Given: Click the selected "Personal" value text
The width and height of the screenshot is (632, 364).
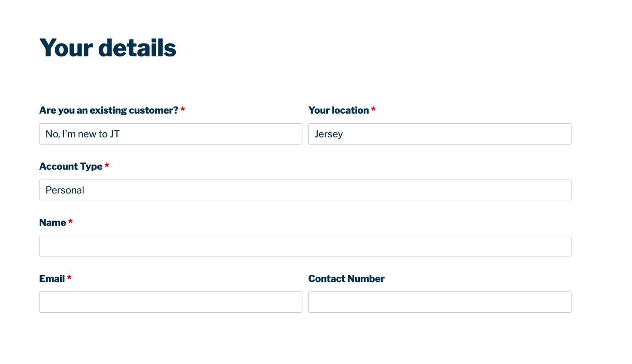Looking at the screenshot, I should (65, 190).
